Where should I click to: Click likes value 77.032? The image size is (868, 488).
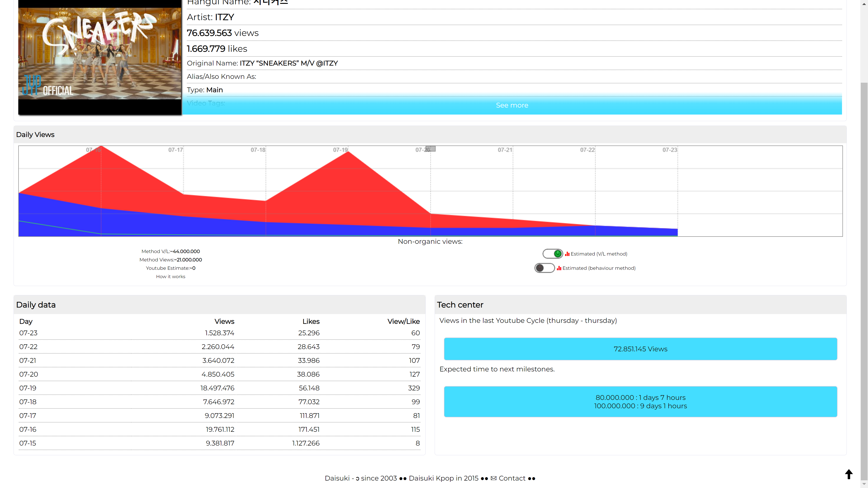coord(309,402)
